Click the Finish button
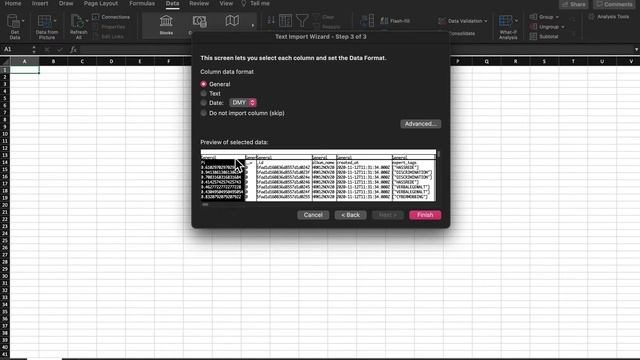This screenshot has width=640, height=360. tap(425, 215)
